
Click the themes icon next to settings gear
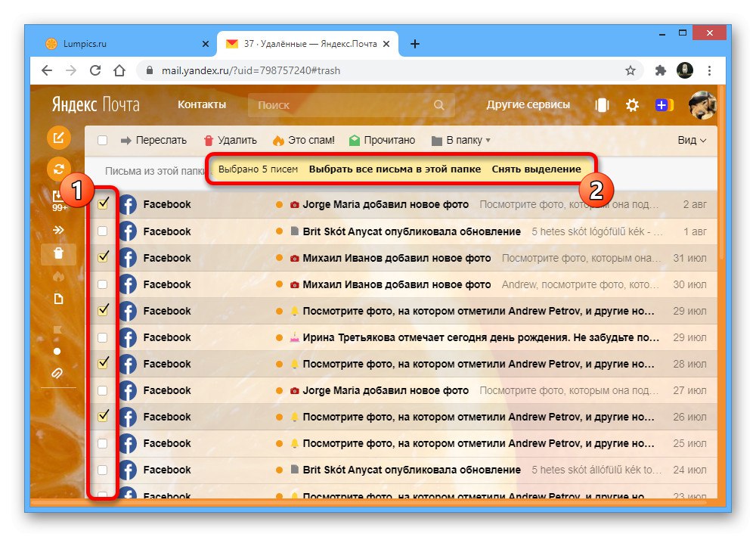(603, 104)
